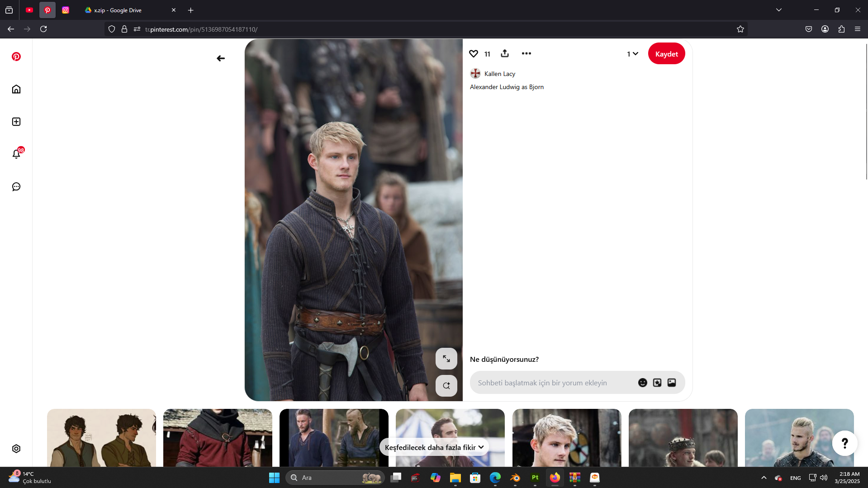The width and height of the screenshot is (868, 488).
Task: Open the Firefox hamburger application menu
Action: point(858,29)
